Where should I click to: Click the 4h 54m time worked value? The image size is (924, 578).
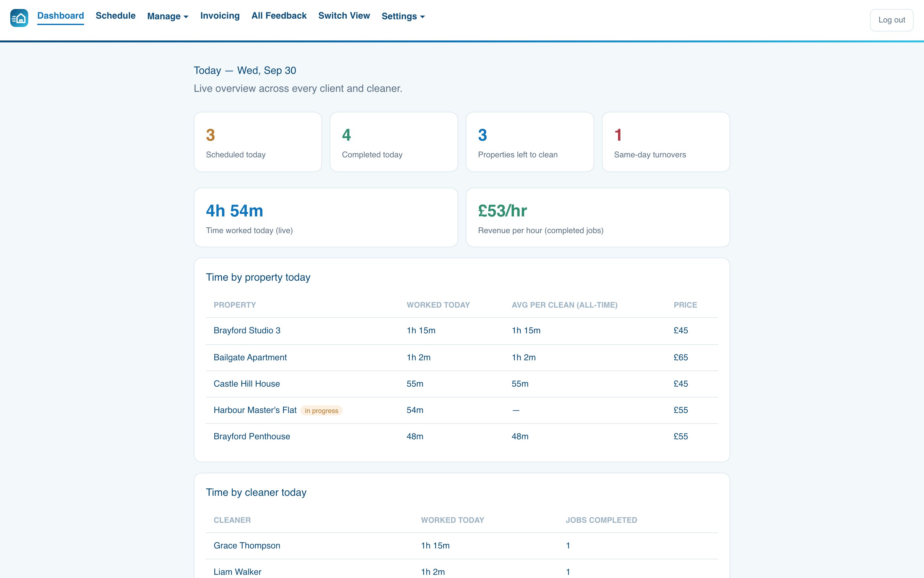click(x=235, y=211)
